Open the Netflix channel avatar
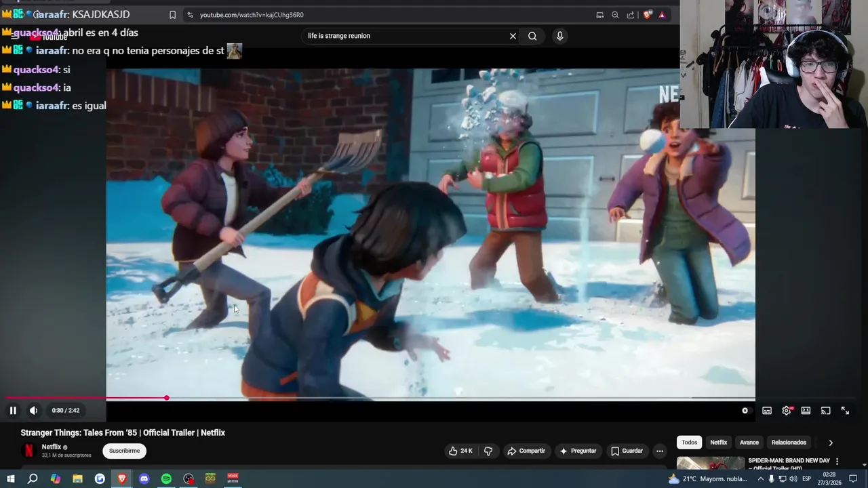The width and height of the screenshot is (868, 488). tap(28, 451)
